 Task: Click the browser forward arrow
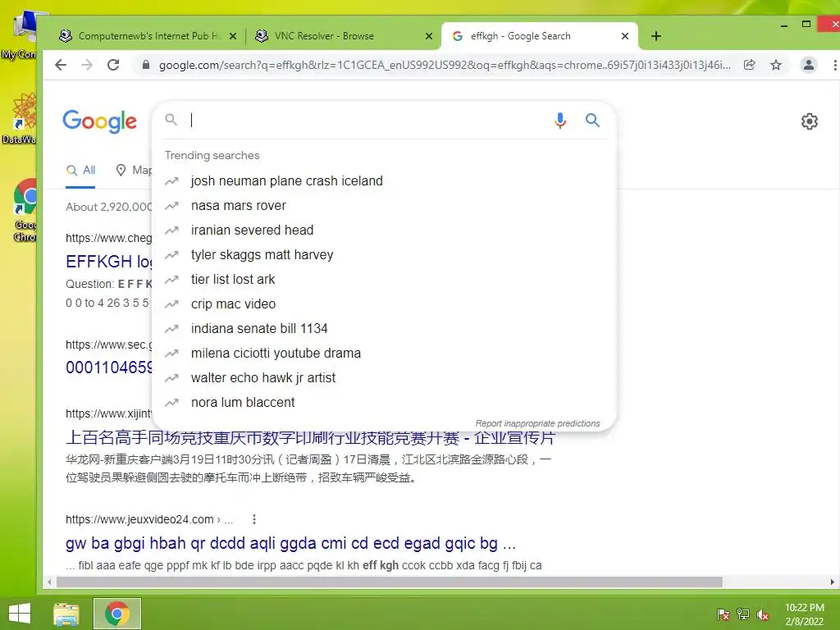coord(87,66)
